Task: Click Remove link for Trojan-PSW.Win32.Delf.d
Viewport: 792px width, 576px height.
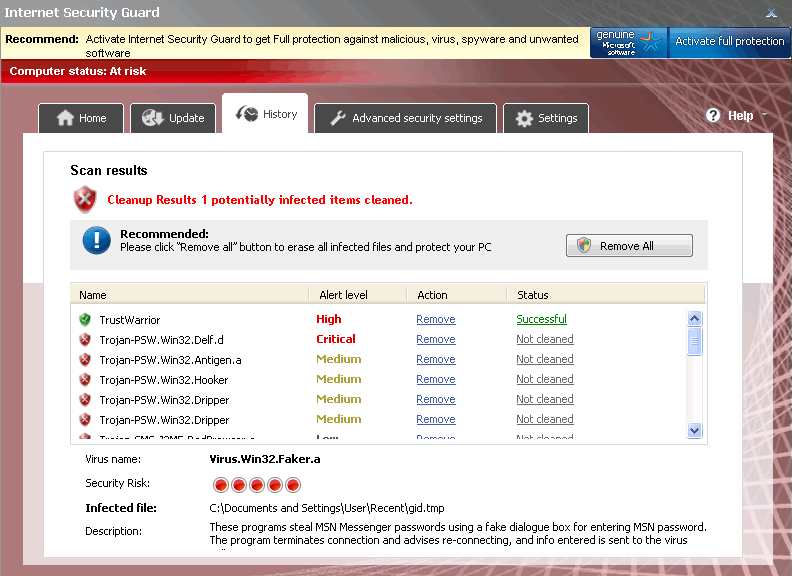Action: pyautogui.click(x=435, y=340)
